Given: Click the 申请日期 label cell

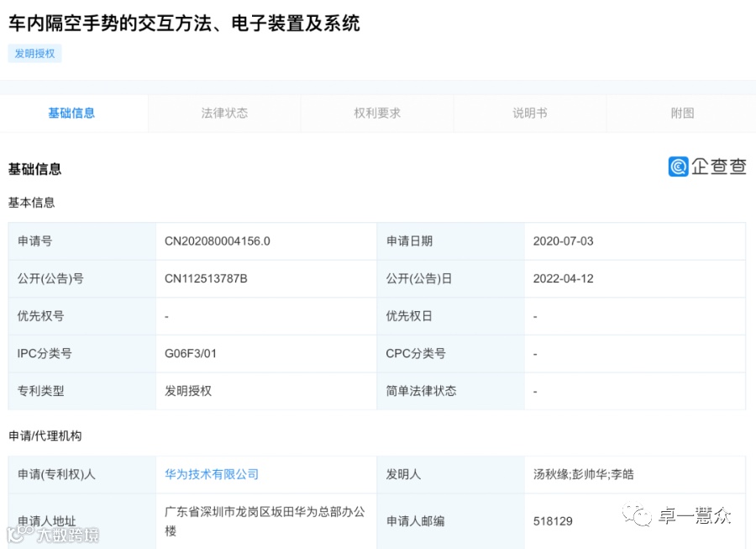Looking at the screenshot, I should (450, 241).
